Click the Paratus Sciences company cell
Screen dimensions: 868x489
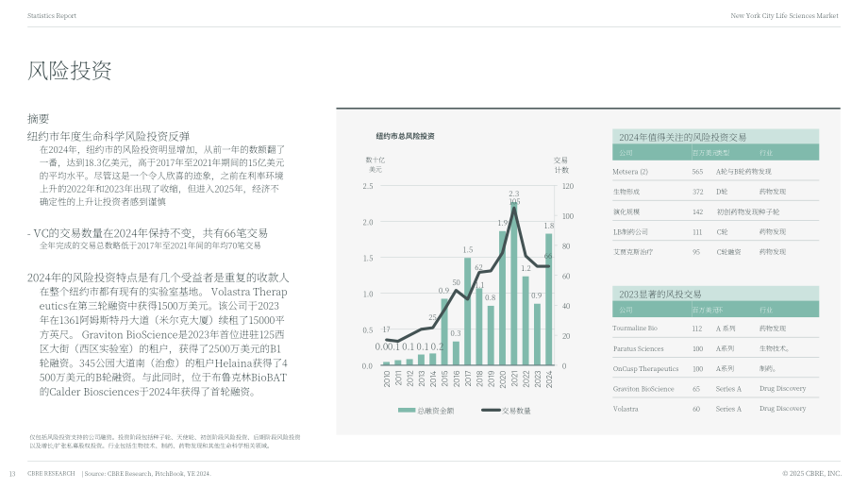pos(639,349)
